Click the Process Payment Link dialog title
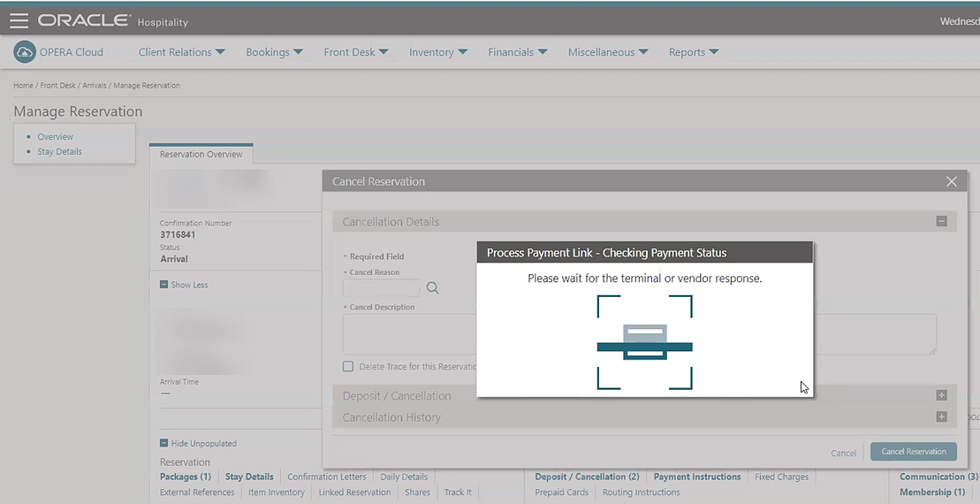 tap(606, 253)
